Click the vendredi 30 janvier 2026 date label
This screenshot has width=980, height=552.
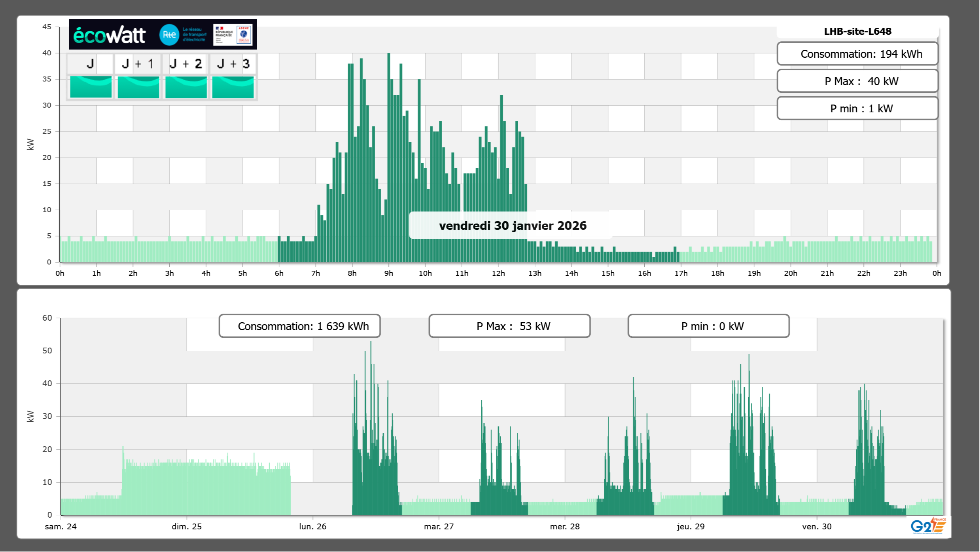(x=512, y=225)
